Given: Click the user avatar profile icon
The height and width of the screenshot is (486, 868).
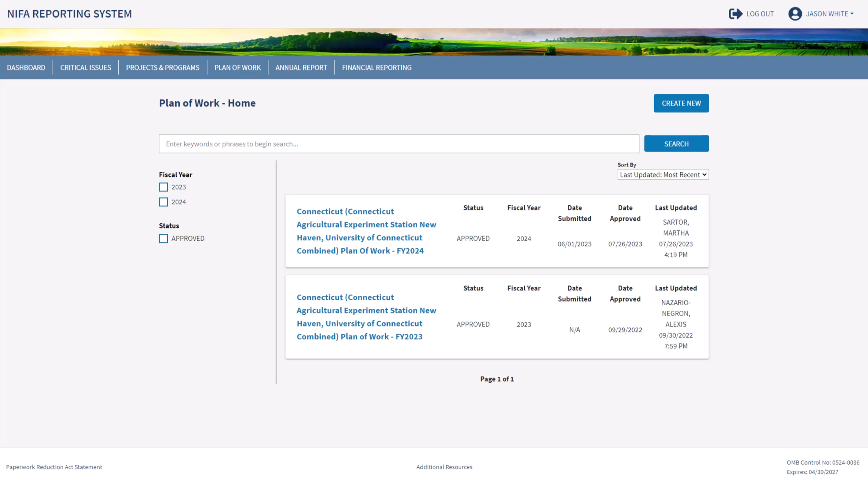Looking at the screenshot, I should [795, 14].
